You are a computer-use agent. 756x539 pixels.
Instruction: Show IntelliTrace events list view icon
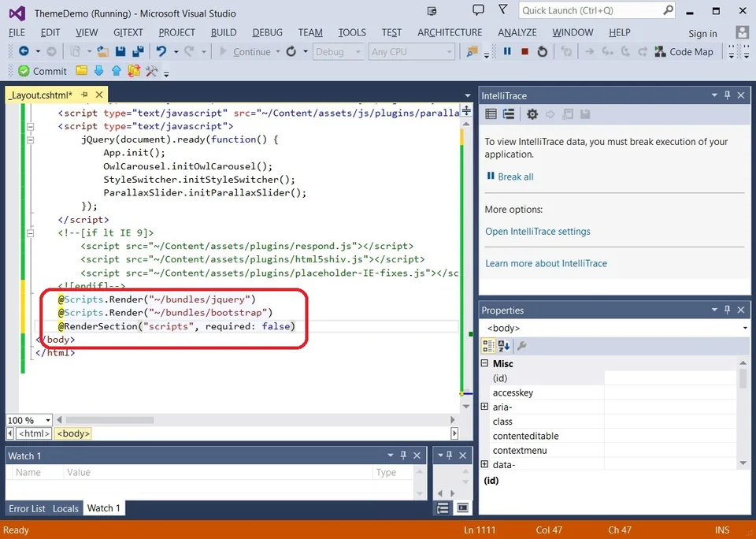491,114
